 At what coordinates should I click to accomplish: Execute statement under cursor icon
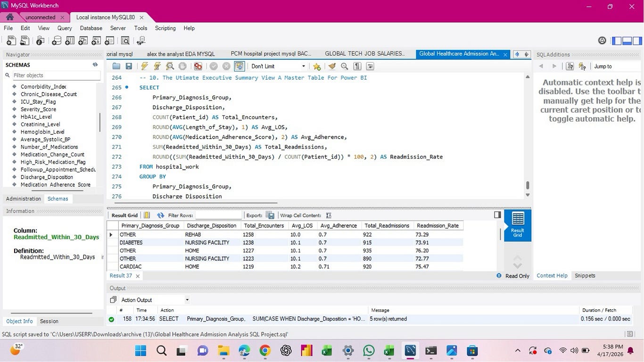(x=157, y=66)
